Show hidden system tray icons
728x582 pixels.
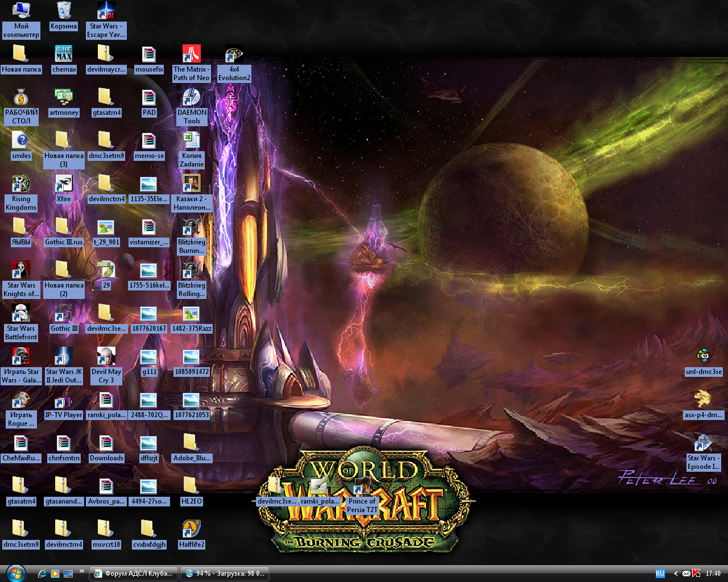(x=676, y=573)
